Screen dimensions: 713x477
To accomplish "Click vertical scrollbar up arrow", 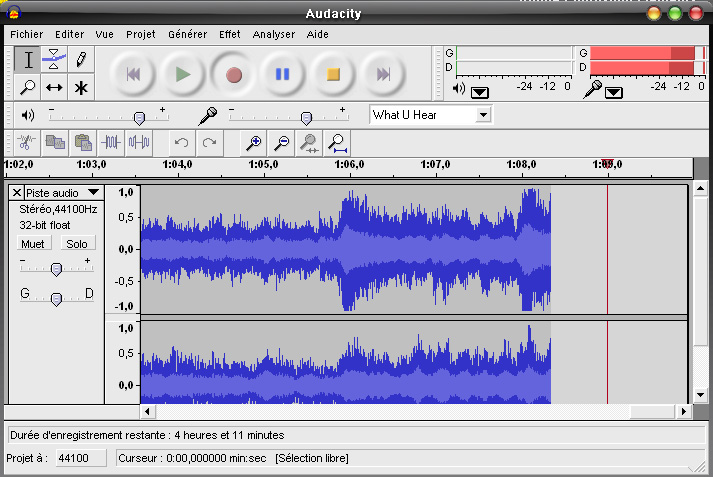I will [x=700, y=188].
